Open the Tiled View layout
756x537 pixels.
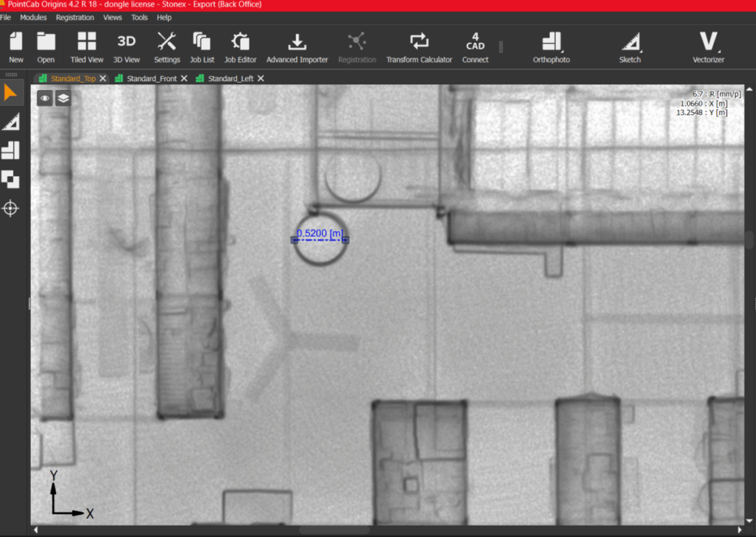(x=86, y=47)
